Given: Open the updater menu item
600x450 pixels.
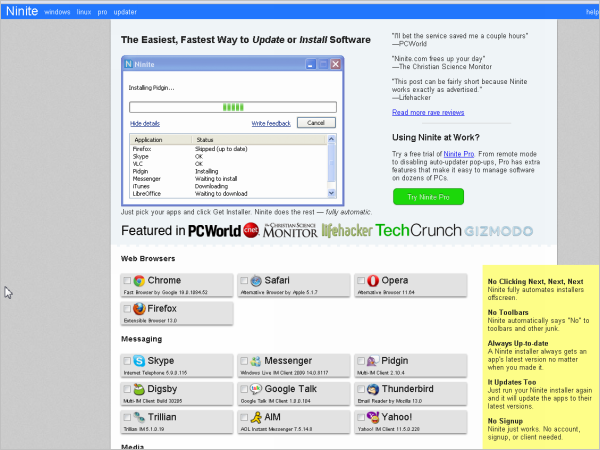Looking at the screenshot, I should pos(125,12).
